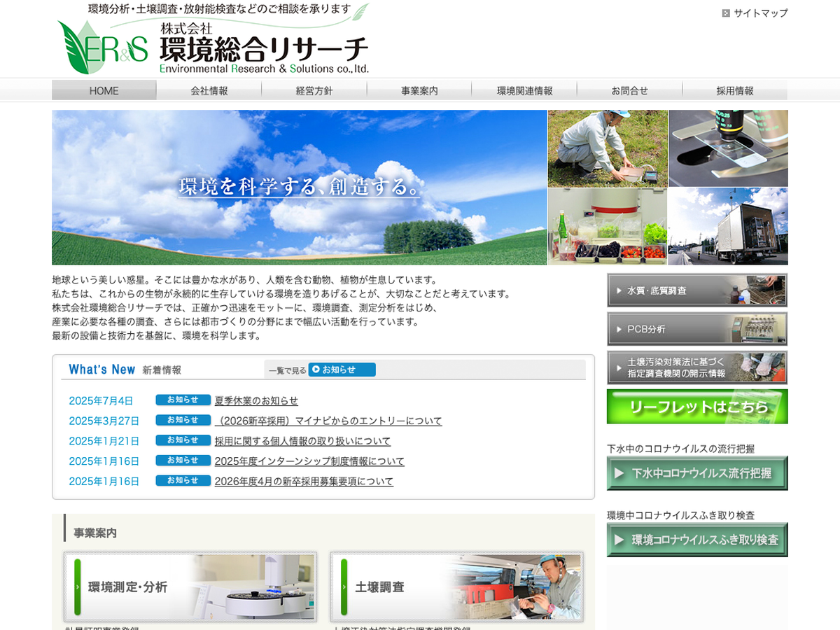Open the 夏季休業のお知らせ news link
The height and width of the screenshot is (630, 840).
tap(256, 400)
